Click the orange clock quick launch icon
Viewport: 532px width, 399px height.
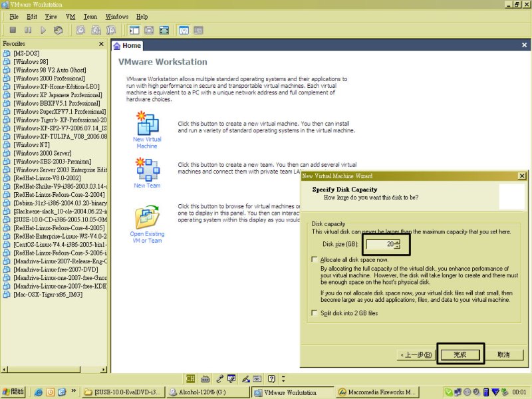(x=51, y=392)
